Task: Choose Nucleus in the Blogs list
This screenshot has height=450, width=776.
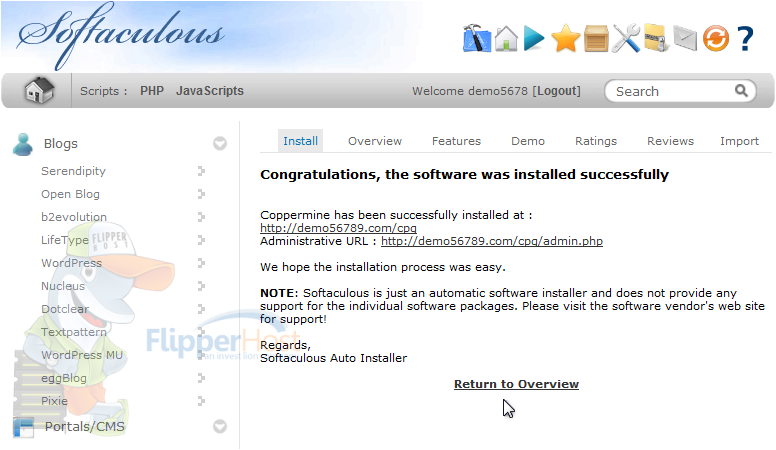Action: [63, 286]
